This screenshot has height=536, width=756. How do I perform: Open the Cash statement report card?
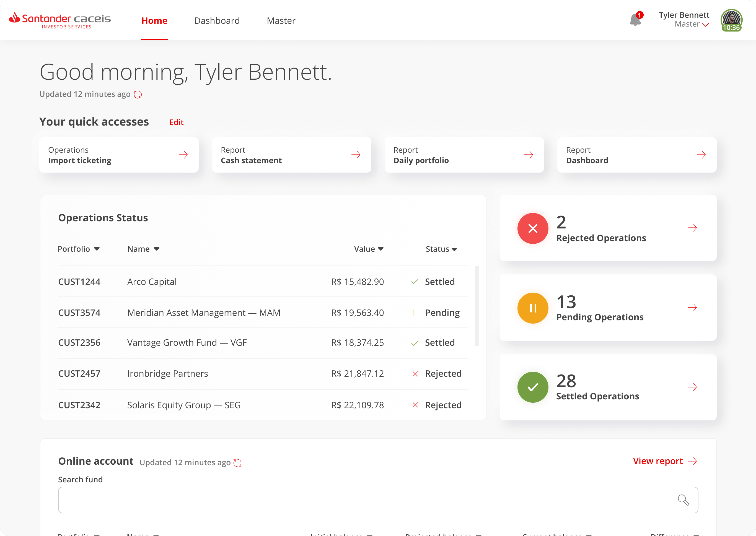291,155
